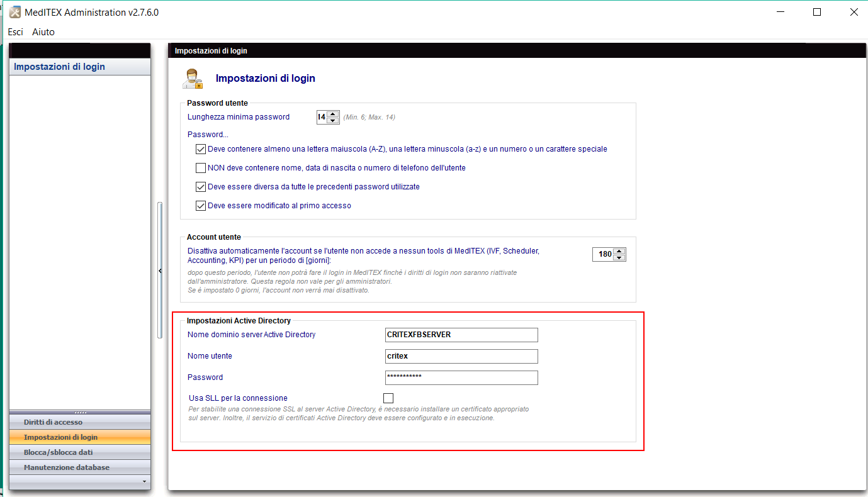Expand navigation pane bottom dropdown arrow
868x497 pixels.
click(x=145, y=481)
